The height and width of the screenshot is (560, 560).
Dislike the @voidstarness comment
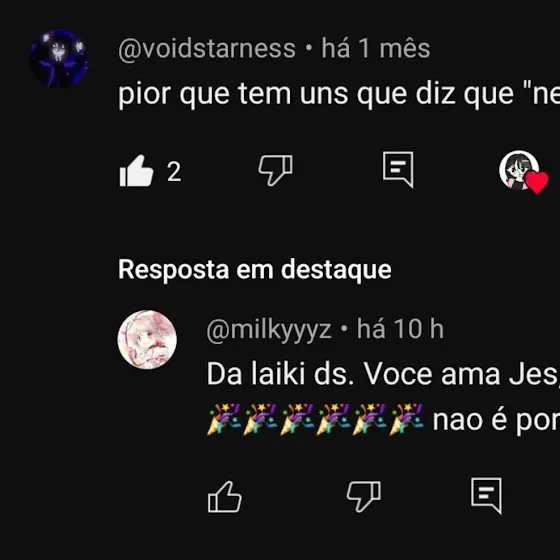click(x=275, y=170)
